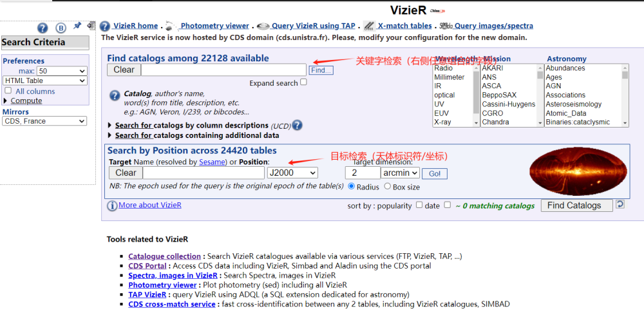The image size is (644, 315).
Task: Select the Radius radio button
Action: [x=352, y=186]
